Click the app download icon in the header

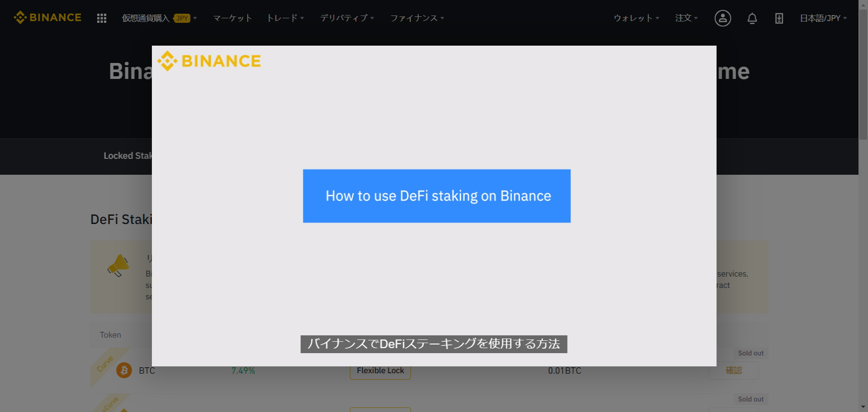[779, 18]
